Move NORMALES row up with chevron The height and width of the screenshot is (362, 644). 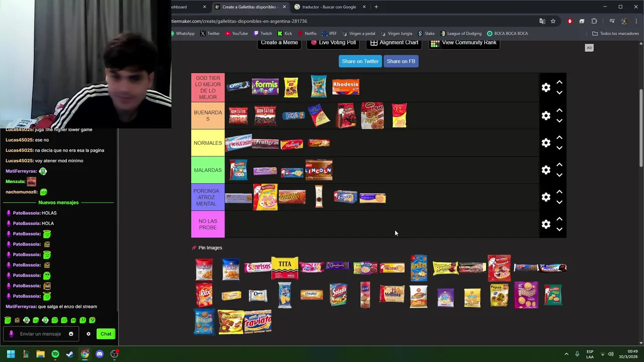(x=559, y=137)
